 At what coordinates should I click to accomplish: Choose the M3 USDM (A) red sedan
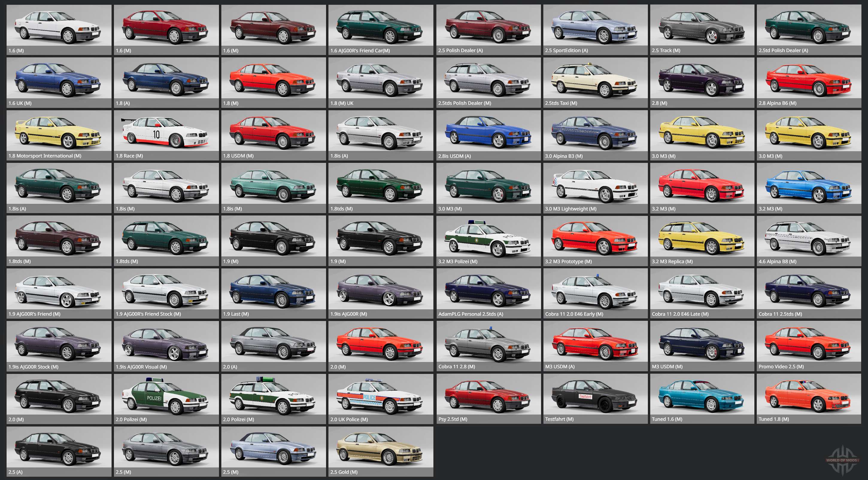(595, 346)
